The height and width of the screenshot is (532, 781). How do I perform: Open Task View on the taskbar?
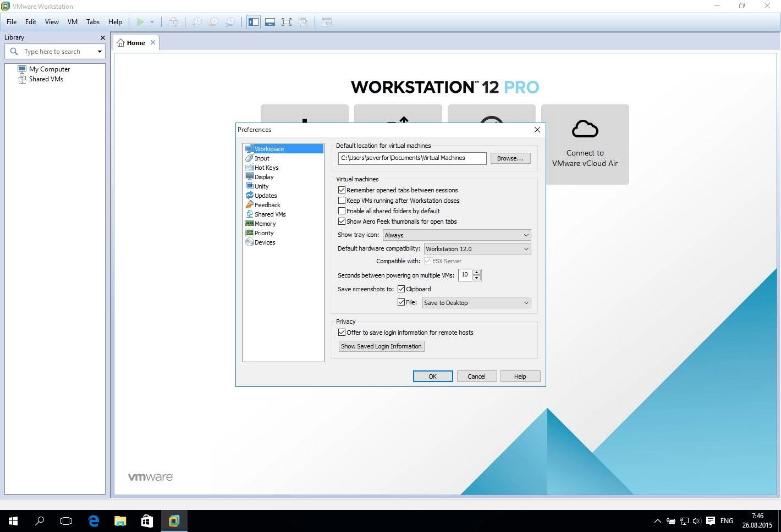[x=66, y=520]
